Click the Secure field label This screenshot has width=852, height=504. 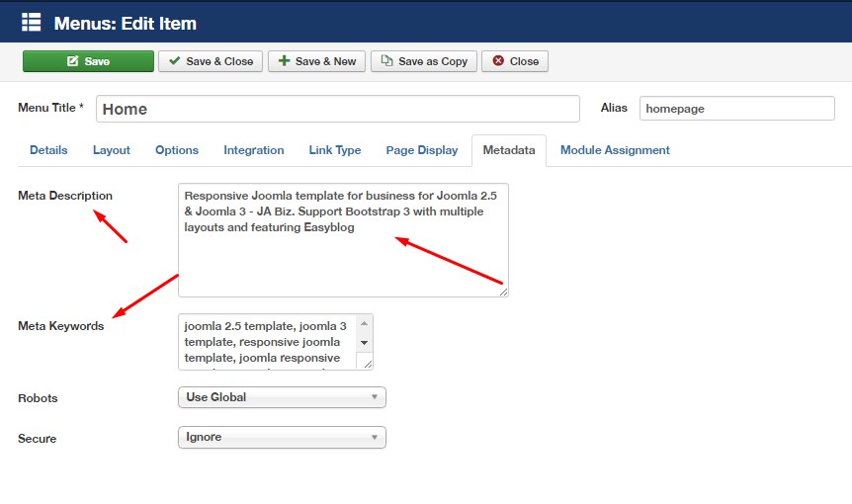pos(37,439)
